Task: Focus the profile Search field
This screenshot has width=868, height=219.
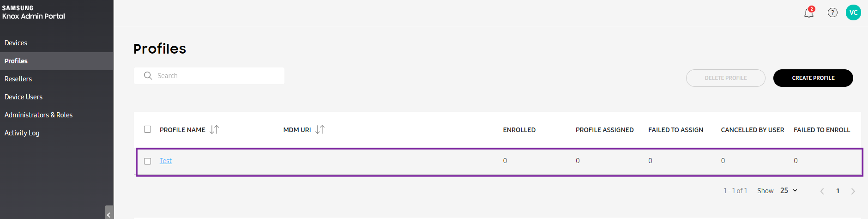Action: click(209, 76)
